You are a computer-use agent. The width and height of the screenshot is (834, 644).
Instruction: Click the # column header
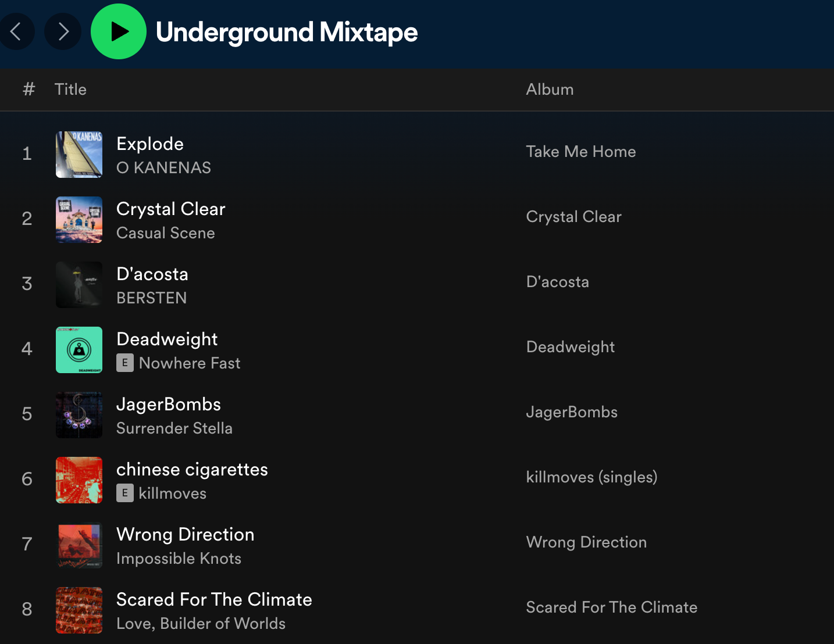click(x=28, y=90)
